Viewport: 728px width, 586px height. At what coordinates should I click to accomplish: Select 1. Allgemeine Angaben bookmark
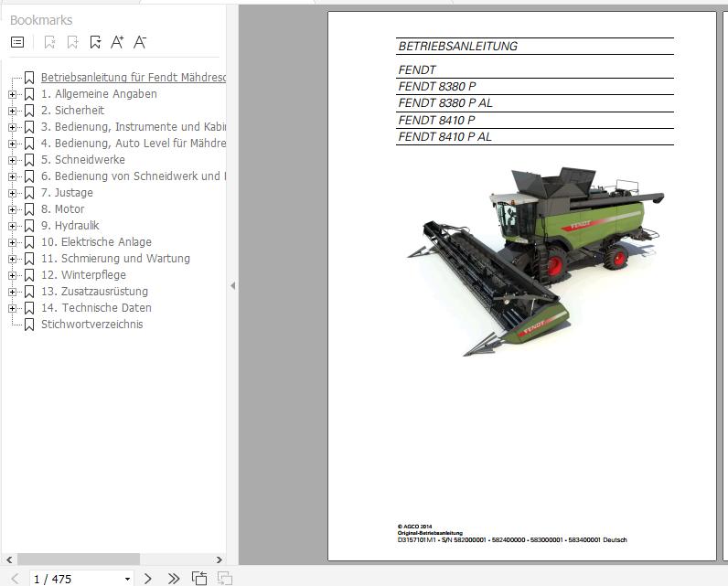99,94
